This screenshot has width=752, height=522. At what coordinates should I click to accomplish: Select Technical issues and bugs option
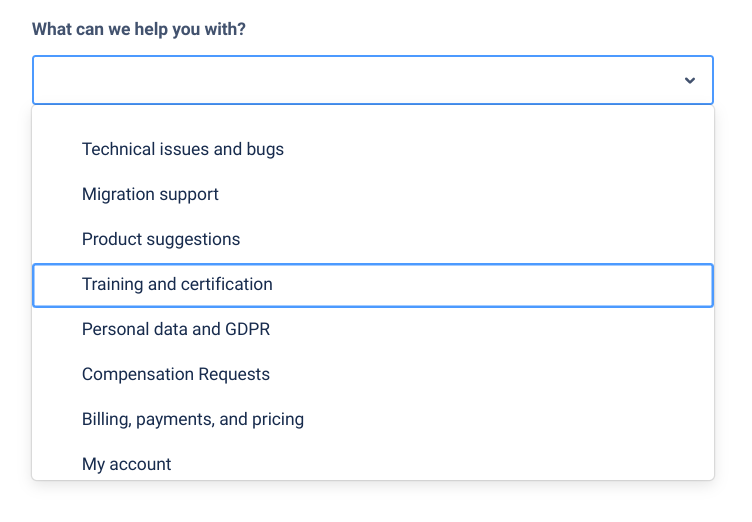(183, 149)
